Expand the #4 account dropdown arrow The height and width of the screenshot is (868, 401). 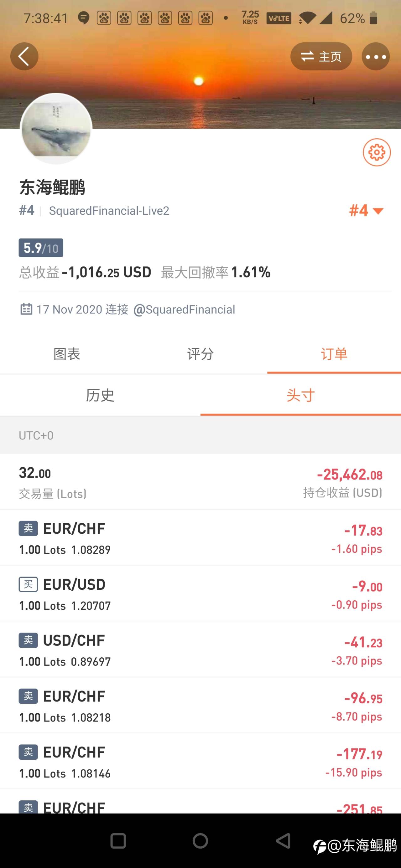[378, 211]
